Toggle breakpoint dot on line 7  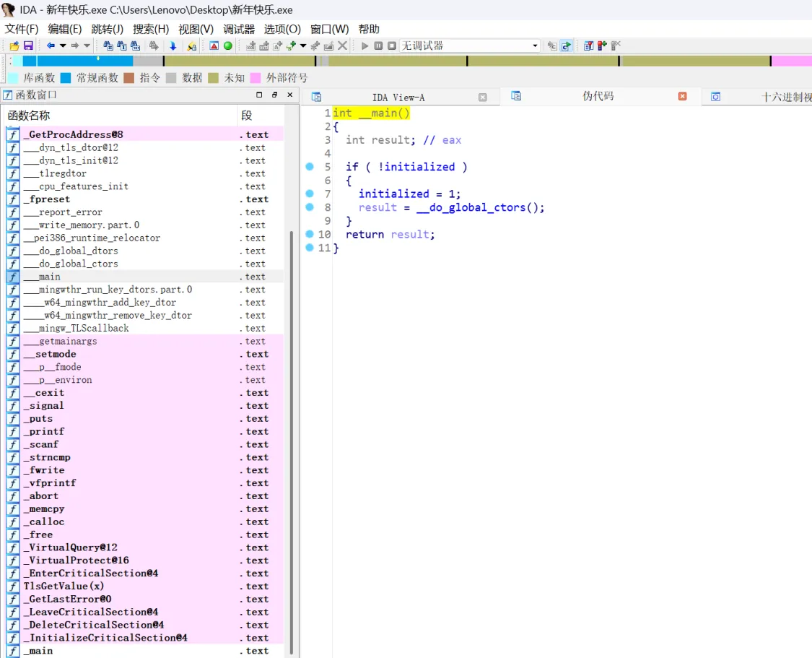tap(310, 194)
